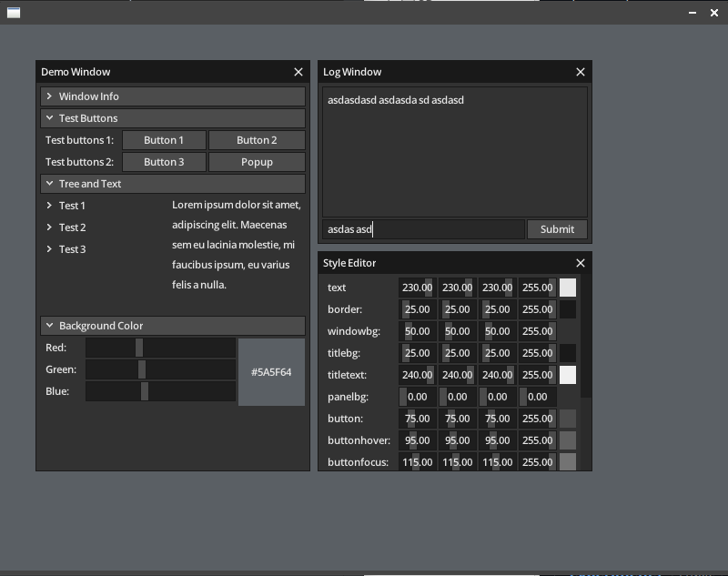Viewport: 728px width, 576px height.
Task: Click the 'buttonhover:' label in Style Editor
Action: pyautogui.click(x=359, y=440)
